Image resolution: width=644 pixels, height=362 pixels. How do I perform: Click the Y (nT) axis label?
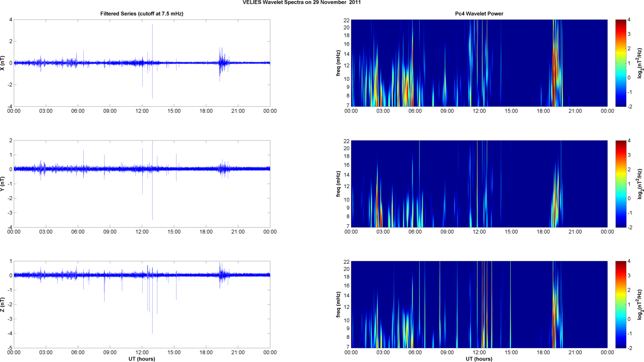click(x=3, y=184)
